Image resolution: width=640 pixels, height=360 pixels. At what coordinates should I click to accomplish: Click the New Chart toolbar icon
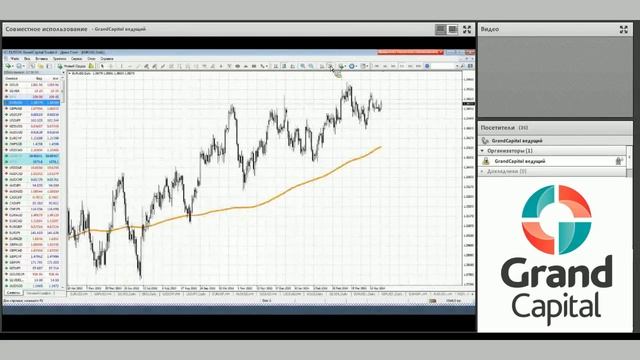pyautogui.click(x=8, y=66)
